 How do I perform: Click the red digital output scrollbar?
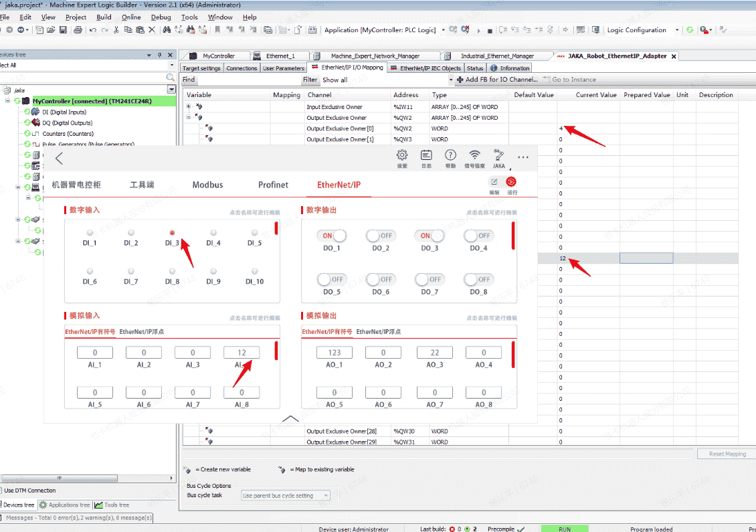(x=513, y=234)
